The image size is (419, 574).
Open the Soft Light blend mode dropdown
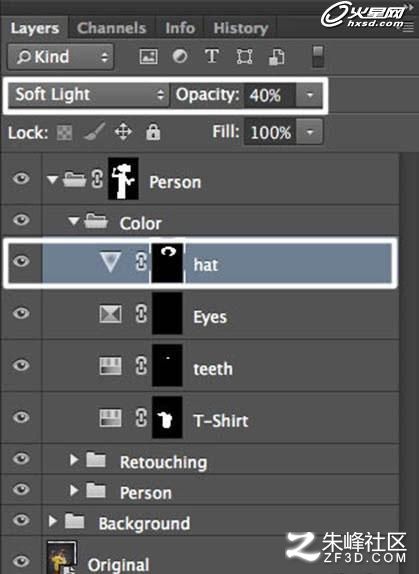pos(89,95)
